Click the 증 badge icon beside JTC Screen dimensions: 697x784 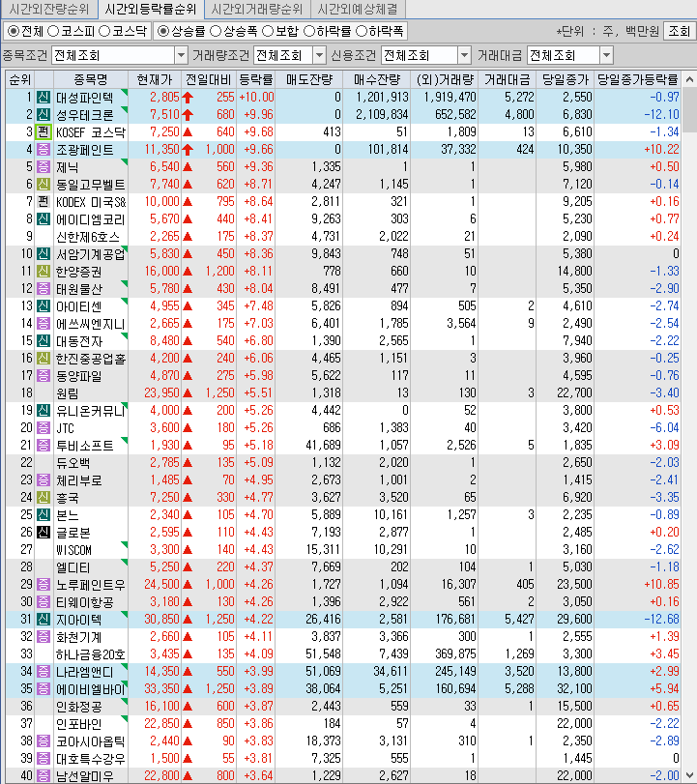coord(44,427)
